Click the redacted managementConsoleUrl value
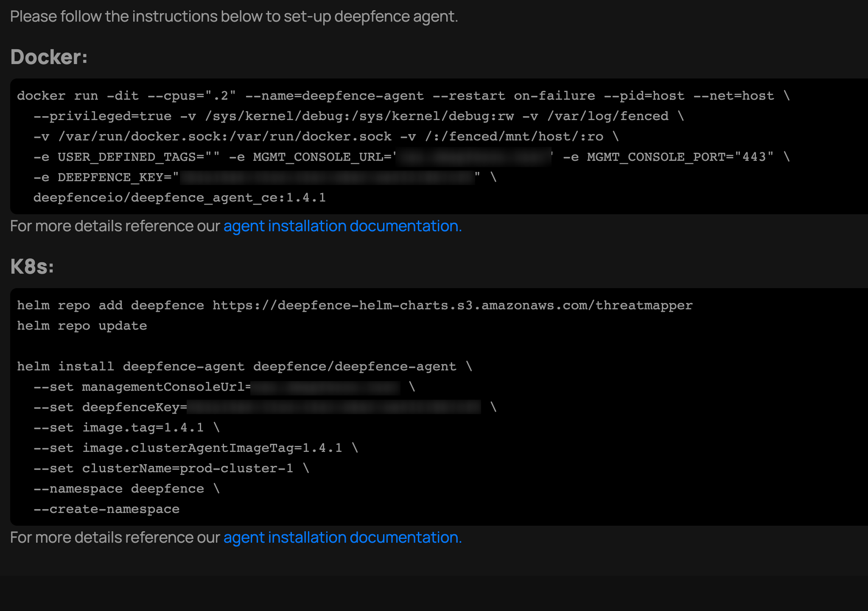This screenshot has width=868, height=611. (x=327, y=387)
